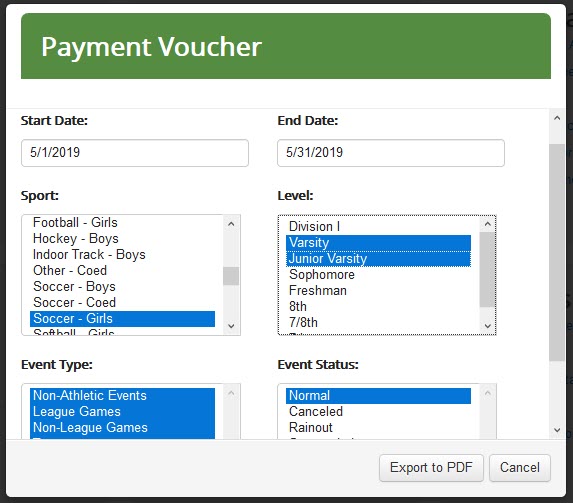Cancel the Payment Voucher dialog
Viewport: 573px width, 503px height.
pyautogui.click(x=520, y=468)
